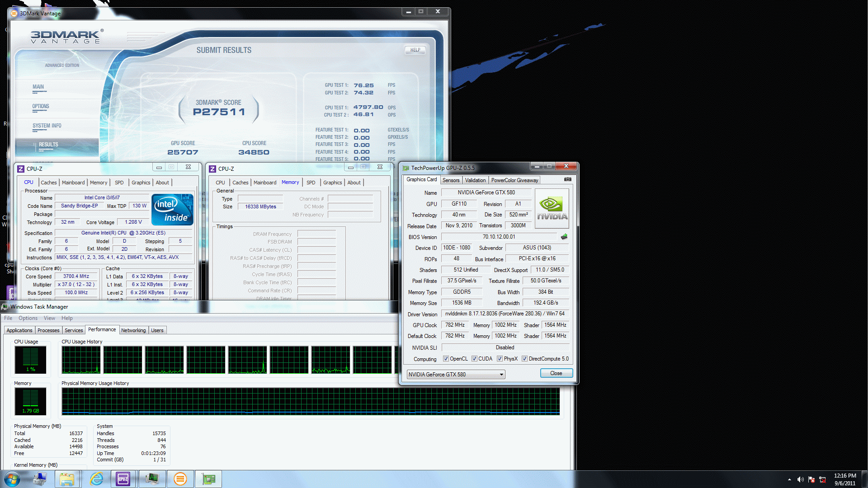Switch to Applications tab in Task Manager
The height and width of the screenshot is (488, 868).
coord(19,330)
